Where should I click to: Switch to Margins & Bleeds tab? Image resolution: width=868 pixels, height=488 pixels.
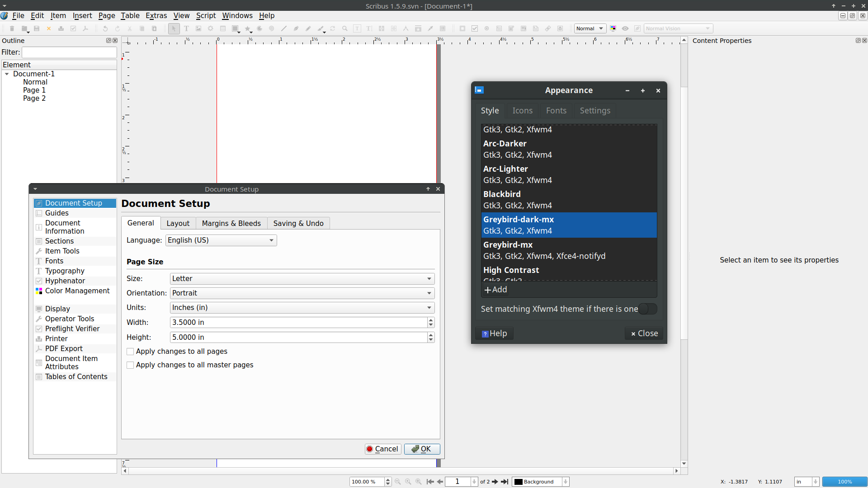coord(231,223)
